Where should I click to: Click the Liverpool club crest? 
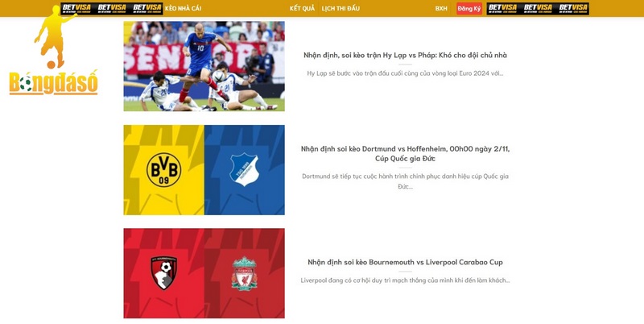click(x=245, y=273)
